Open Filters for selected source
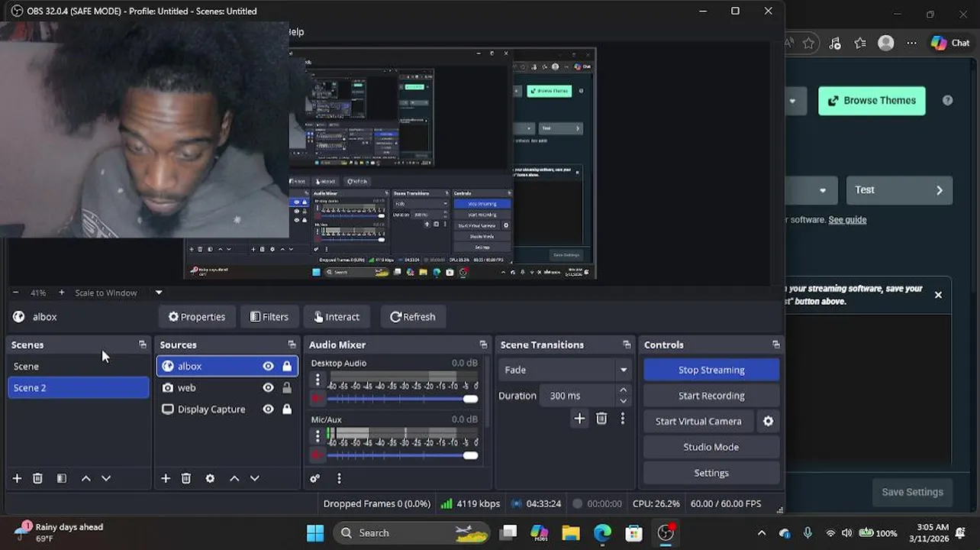Viewport: 980px width, 550px height. (x=269, y=316)
